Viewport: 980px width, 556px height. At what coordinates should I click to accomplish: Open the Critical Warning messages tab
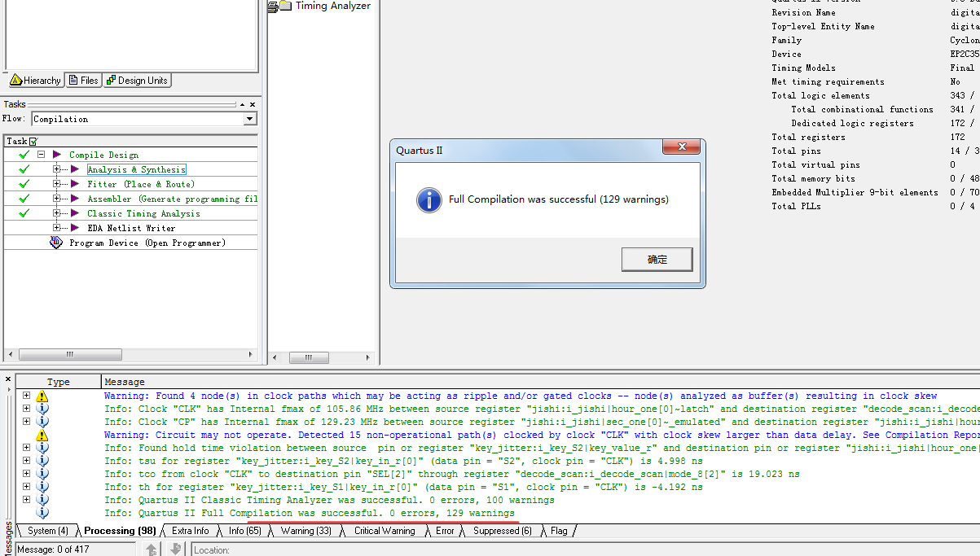[x=384, y=531]
